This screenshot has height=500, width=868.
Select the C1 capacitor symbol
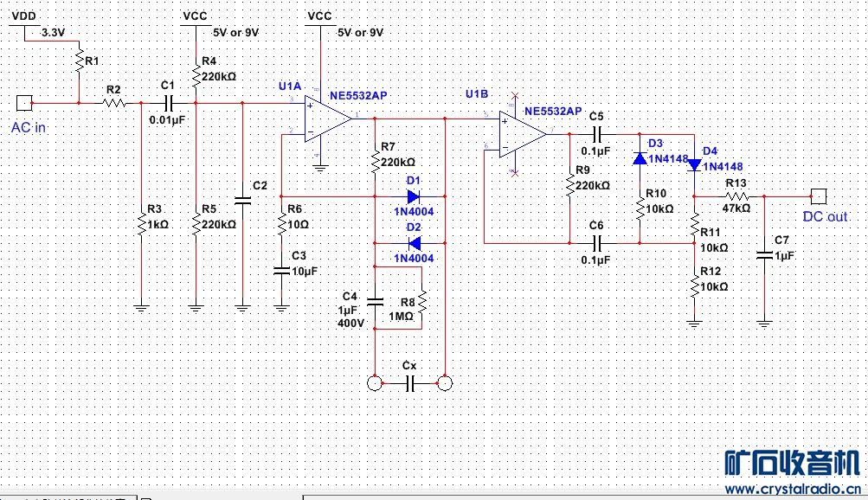click(168, 103)
